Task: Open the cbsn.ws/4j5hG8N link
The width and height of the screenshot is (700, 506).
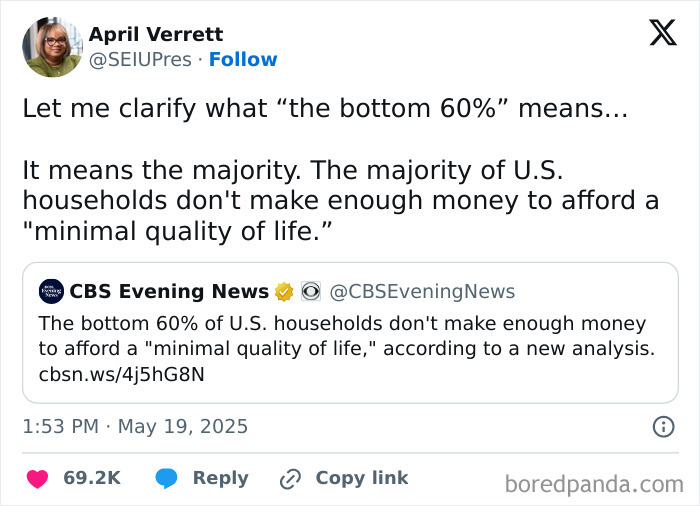Action: [x=106, y=374]
